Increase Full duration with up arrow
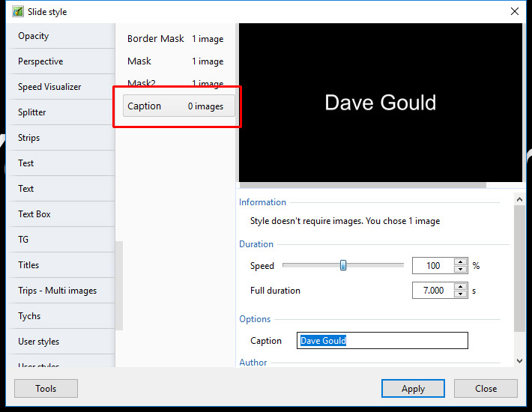 [x=460, y=286]
